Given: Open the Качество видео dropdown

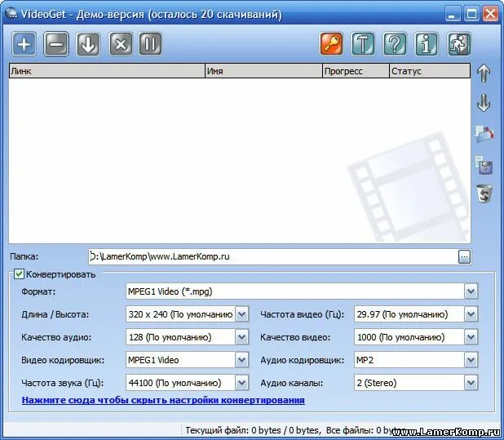Looking at the screenshot, I should tap(471, 337).
